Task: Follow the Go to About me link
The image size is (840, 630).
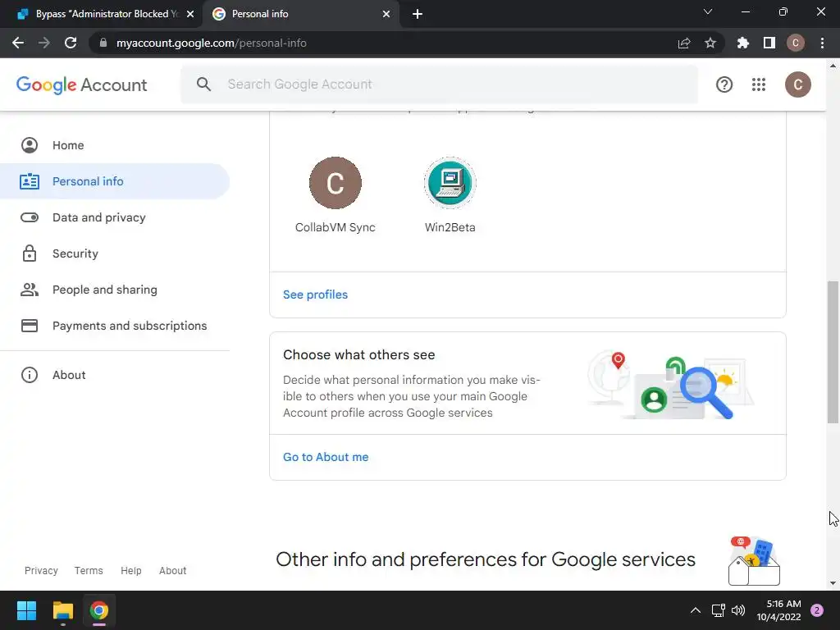Action: point(326,457)
